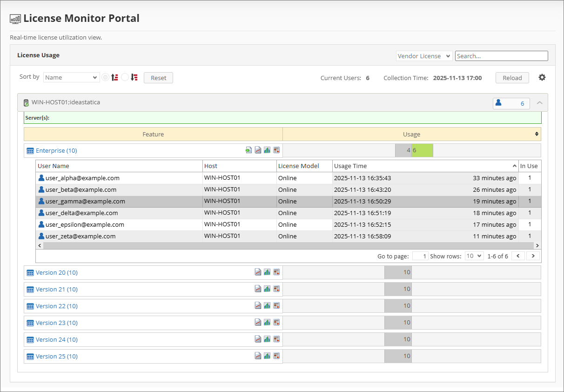Click the chart icon on Version 20 row

pos(267,272)
